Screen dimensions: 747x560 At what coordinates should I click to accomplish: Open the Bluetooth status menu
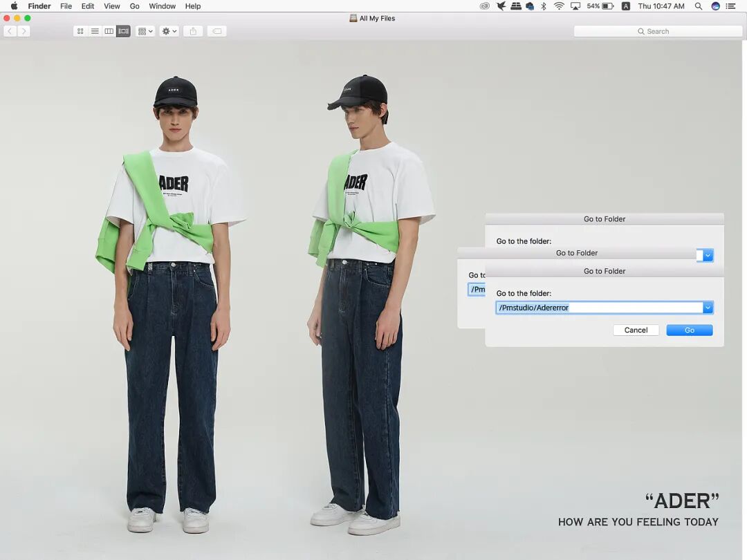click(544, 6)
